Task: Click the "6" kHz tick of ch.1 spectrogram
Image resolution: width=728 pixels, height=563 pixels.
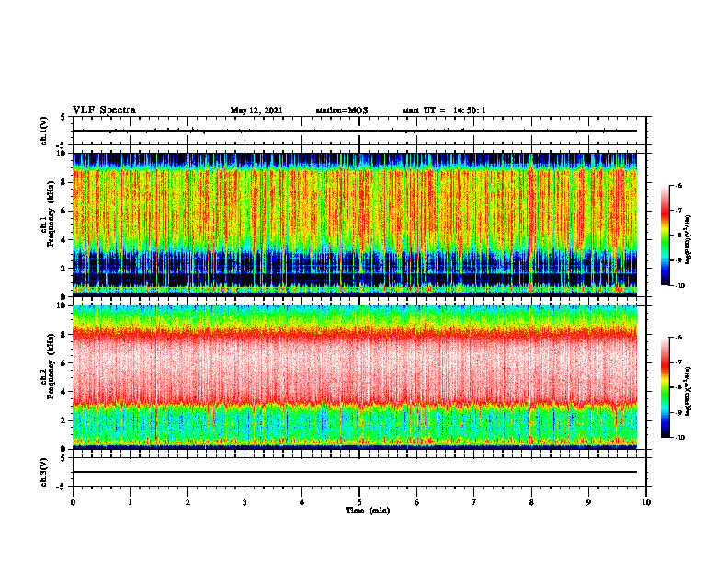Action: click(64, 211)
